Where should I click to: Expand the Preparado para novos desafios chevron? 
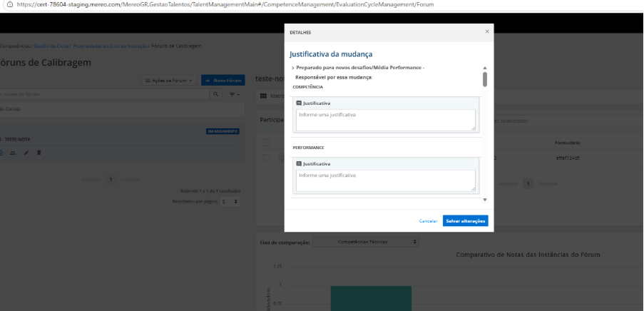point(293,68)
